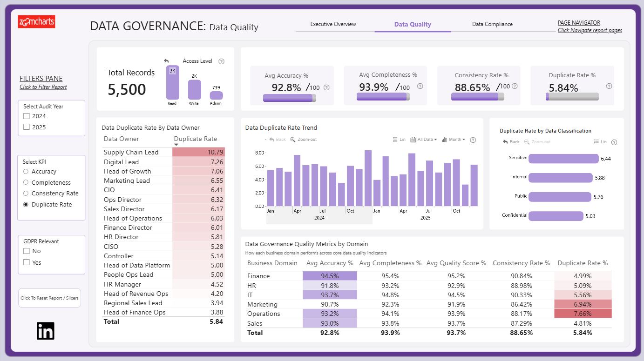Open the LinkedIn icon link
Image resolution: width=644 pixels, height=361 pixels.
tap(46, 331)
